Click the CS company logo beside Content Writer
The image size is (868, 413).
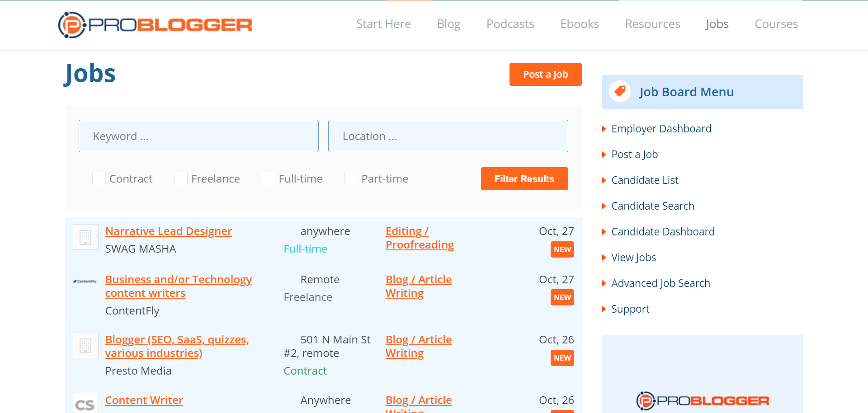coord(85,404)
